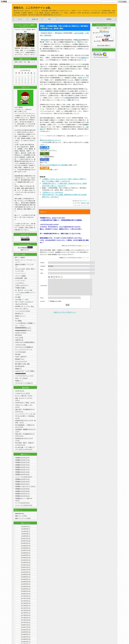Click the ホーム navigation button

(x=20, y=19)
